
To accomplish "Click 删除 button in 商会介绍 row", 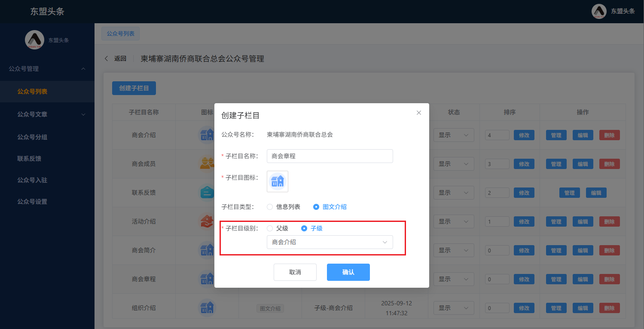I will click(x=610, y=135).
